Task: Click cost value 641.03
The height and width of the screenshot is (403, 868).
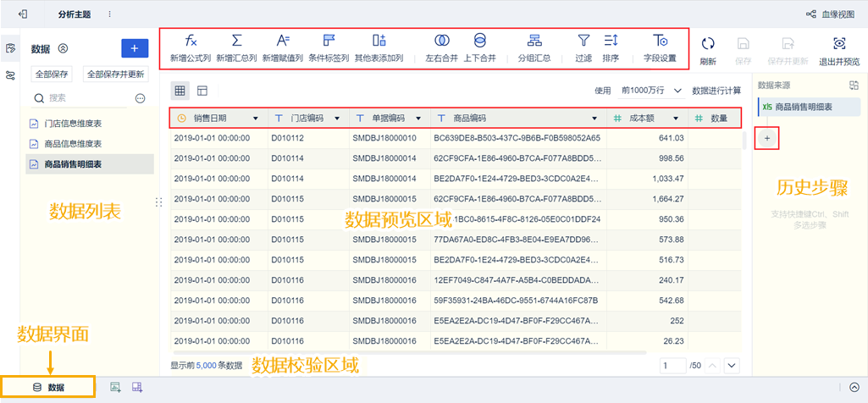Action: pyautogui.click(x=672, y=137)
